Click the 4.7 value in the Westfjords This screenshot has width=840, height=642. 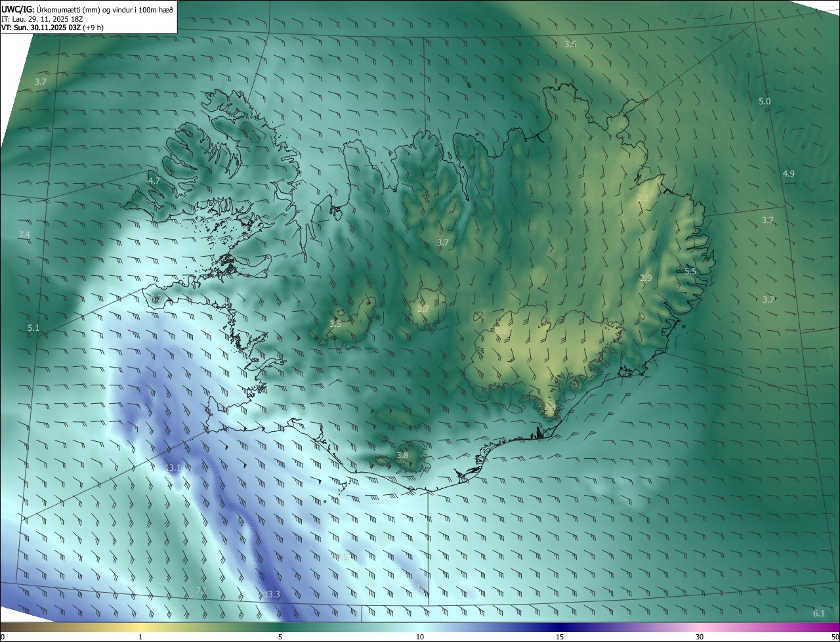(154, 181)
